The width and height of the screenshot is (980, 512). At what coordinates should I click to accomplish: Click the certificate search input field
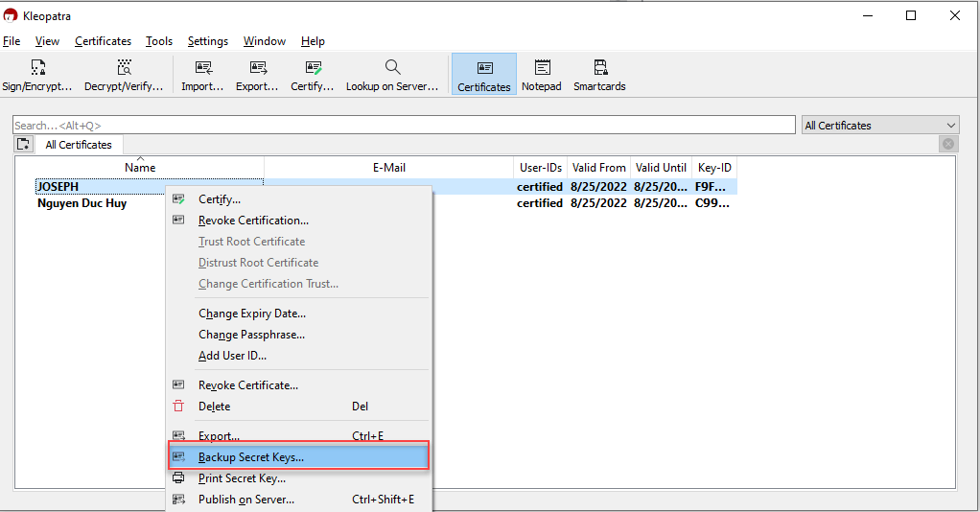click(x=403, y=126)
